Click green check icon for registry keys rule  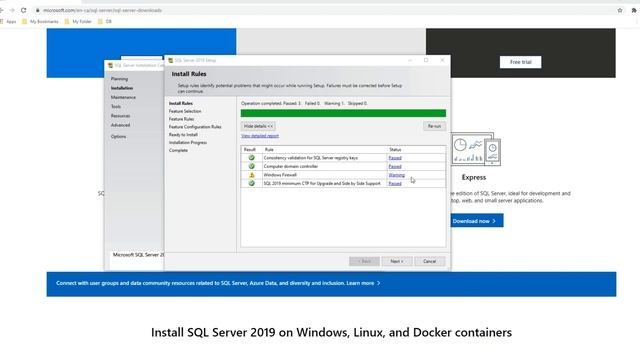pyautogui.click(x=251, y=158)
